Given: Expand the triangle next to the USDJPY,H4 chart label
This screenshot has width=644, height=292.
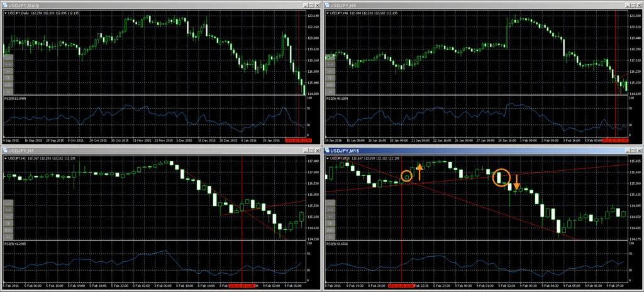Looking at the screenshot, I should click(x=327, y=13).
